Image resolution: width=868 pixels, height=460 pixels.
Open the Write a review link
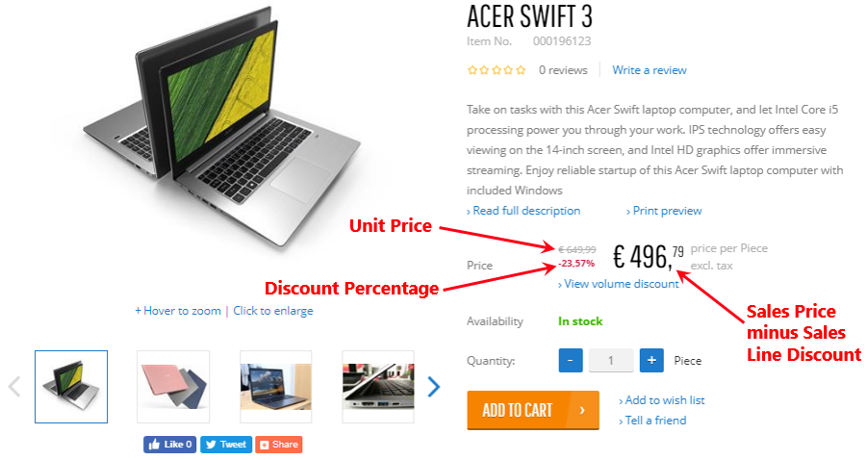(x=650, y=70)
